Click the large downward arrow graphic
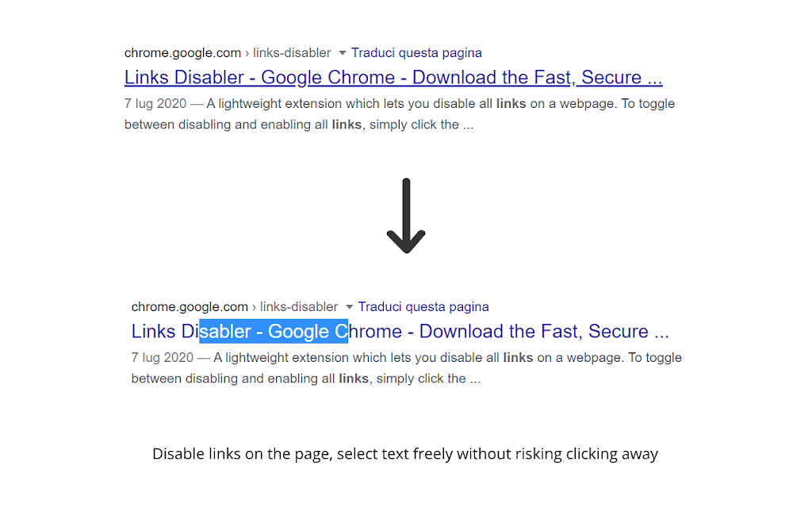Screen dimensions: 812x508 point(406,216)
